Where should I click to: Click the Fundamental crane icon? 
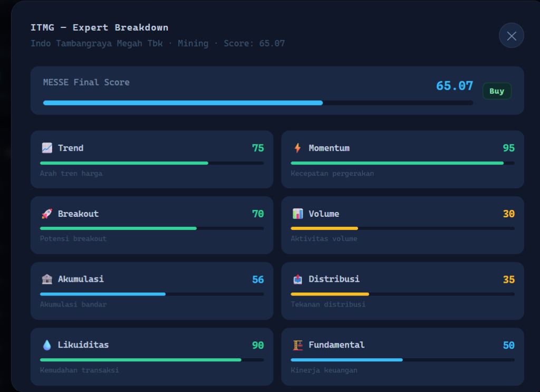297,345
